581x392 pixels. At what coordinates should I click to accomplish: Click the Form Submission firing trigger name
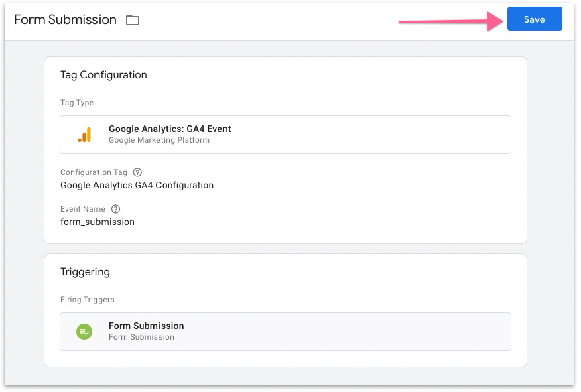pyautogui.click(x=146, y=326)
